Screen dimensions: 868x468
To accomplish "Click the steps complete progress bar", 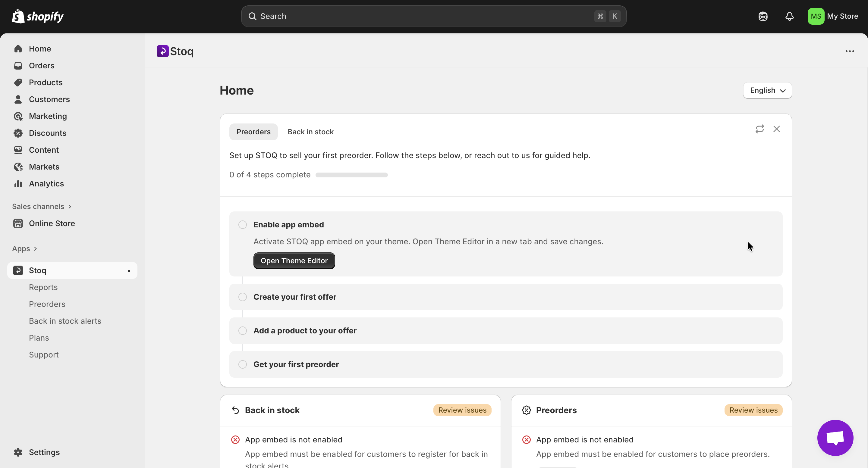I will [351, 175].
